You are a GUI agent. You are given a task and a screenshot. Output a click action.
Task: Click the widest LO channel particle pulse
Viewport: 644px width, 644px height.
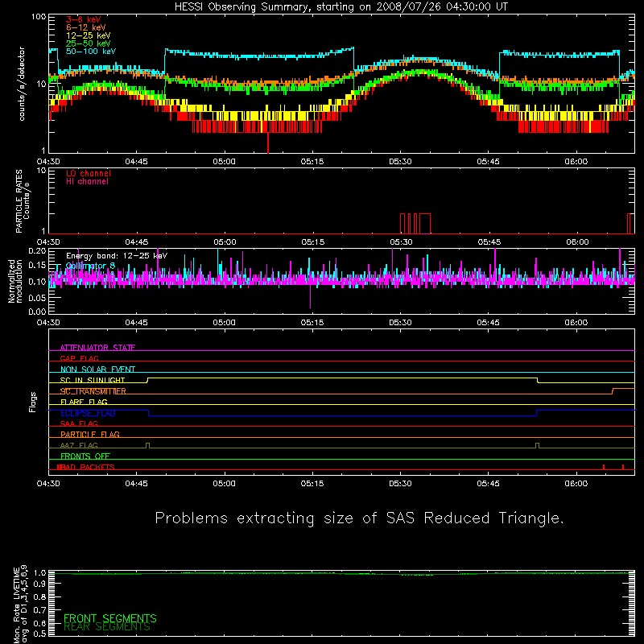pos(425,224)
